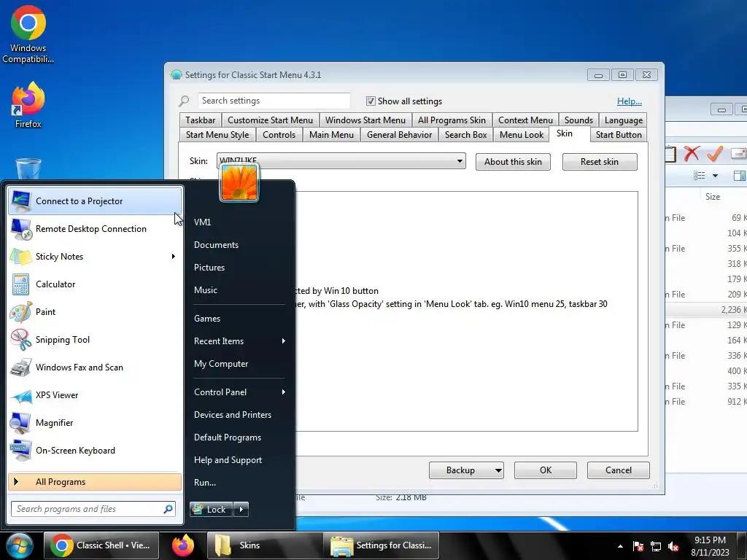Open the arrow next to Lock button
Screen dimensions: 747x560
point(241,510)
